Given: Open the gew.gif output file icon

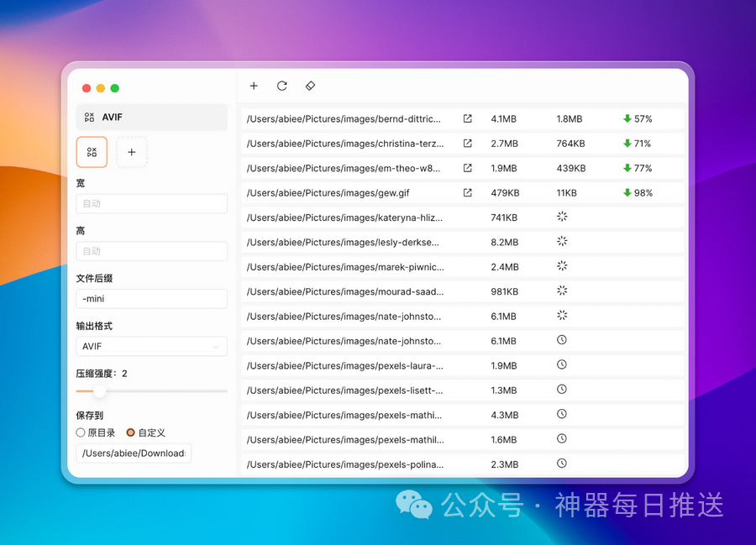Looking at the screenshot, I should (x=468, y=193).
